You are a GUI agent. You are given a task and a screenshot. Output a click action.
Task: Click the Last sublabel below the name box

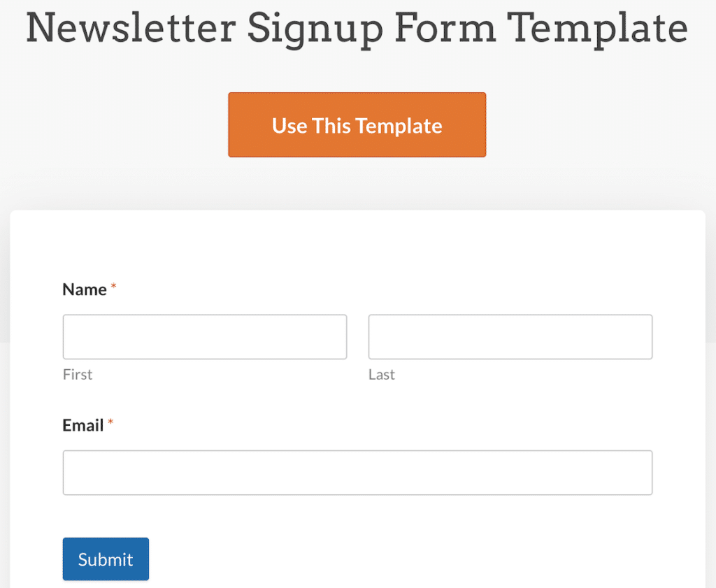click(381, 374)
